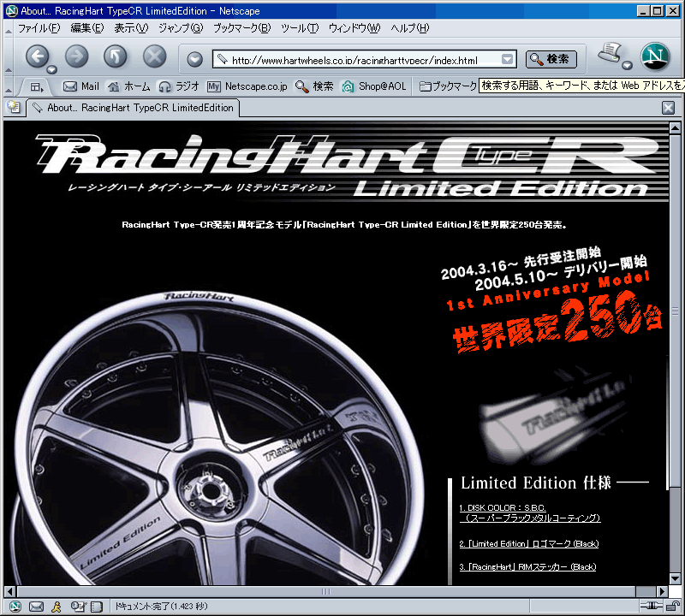The height and width of the screenshot is (616, 685).
Task: Click the Netscape N logo throbber
Action: coord(655,56)
